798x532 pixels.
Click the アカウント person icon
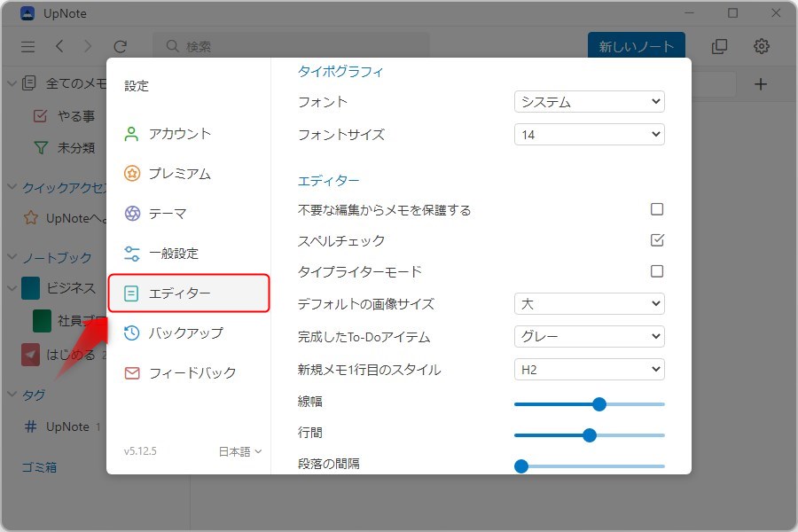(x=131, y=134)
